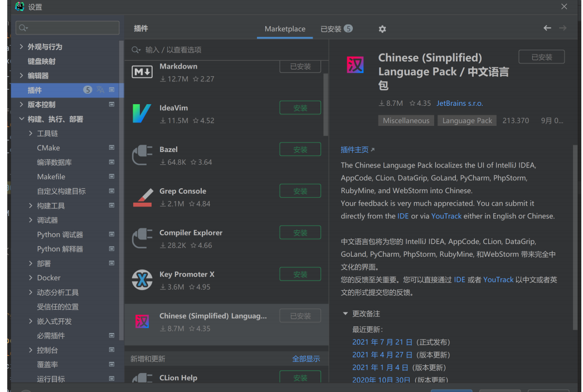
Task: Collapse the 构建、执行、部署 section
Action: coord(21,119)
